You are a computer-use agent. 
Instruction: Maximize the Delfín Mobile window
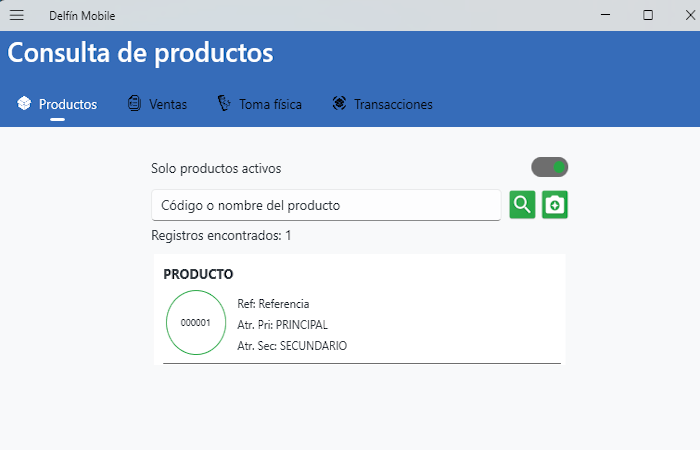tap(648, 15)
